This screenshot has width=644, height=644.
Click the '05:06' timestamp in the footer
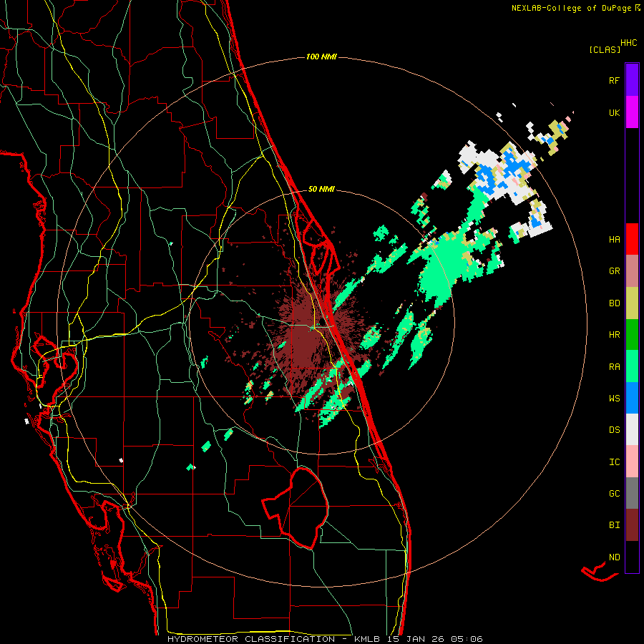click(x=466, y=639)
